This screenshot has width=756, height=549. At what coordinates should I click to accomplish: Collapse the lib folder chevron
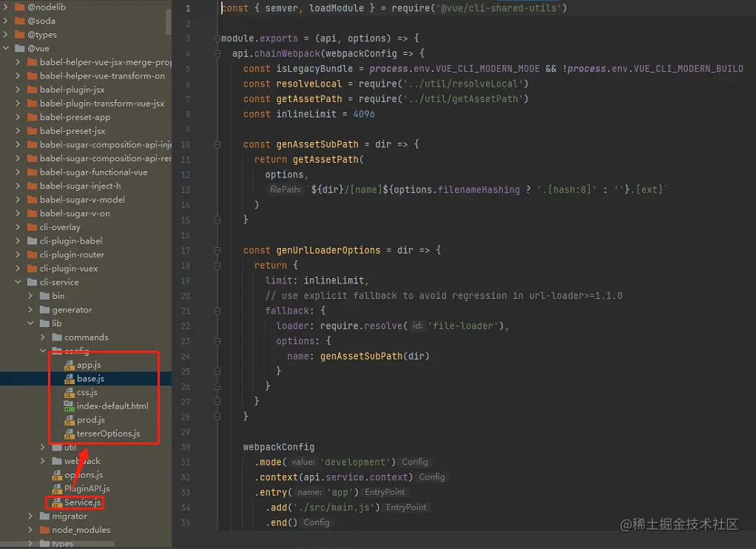pyautogui.click(x=30, y=323)
